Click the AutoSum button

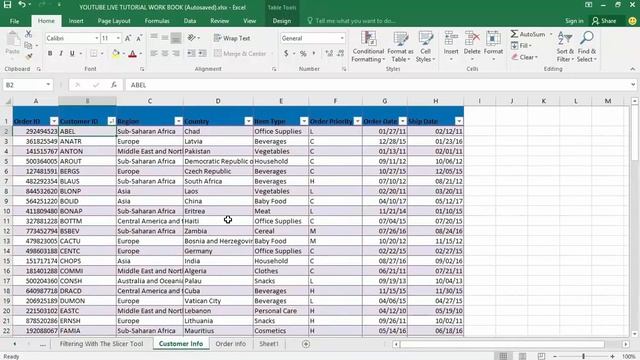pos(528,34)
